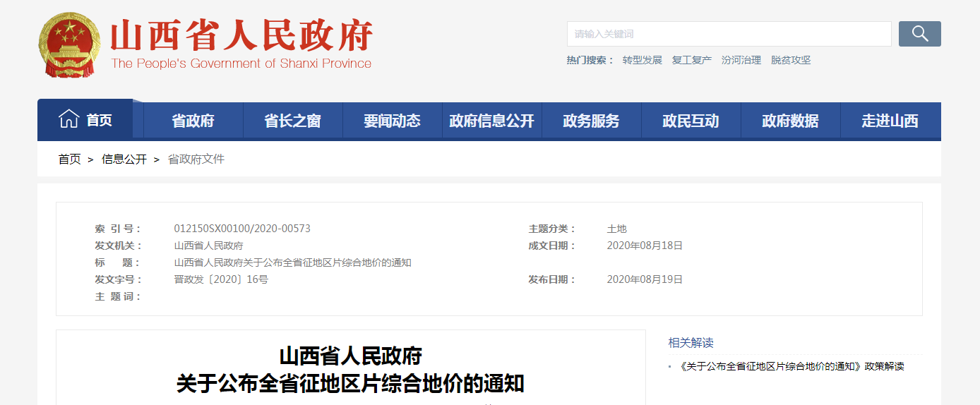Open the 政策解读 related reading link
This screenshot has width=980, height=405.
[x=791, y=366]
